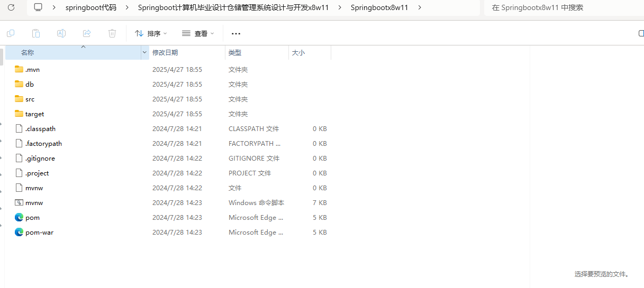Expand chevron after springboot代码 breadcrumb
Viewport: 644px width, 288px height.
[127, 7]
